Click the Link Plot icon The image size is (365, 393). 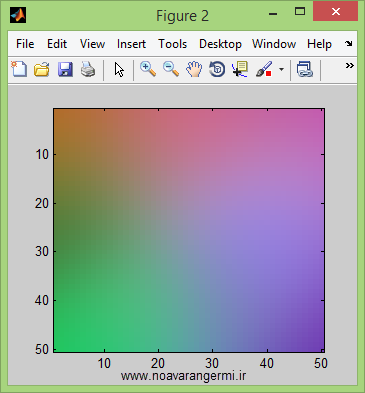[x=305, y=70]
